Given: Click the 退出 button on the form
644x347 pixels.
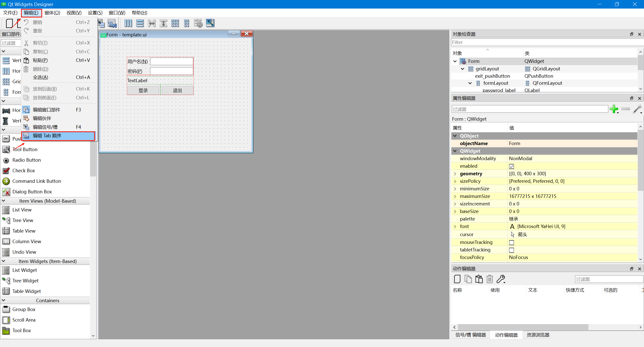Looking at the screenshot, I should click(x=177, y=90).
